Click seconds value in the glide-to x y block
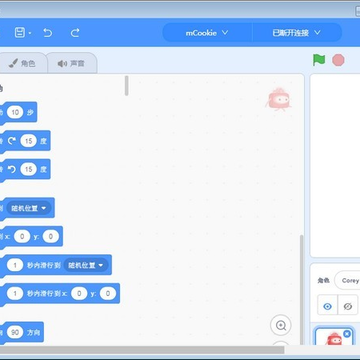The width and height of the screenshot is (360, 360). click(x=15, y=294)
